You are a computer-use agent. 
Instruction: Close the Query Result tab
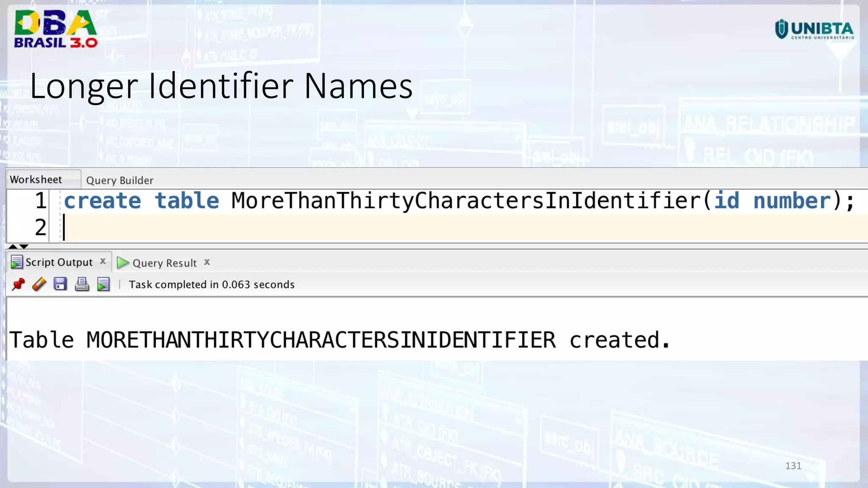[207, 262]
